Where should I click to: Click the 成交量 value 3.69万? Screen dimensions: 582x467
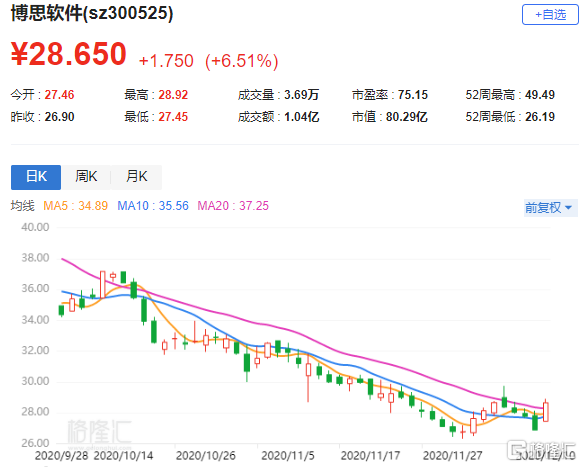[x=301, y=95]
